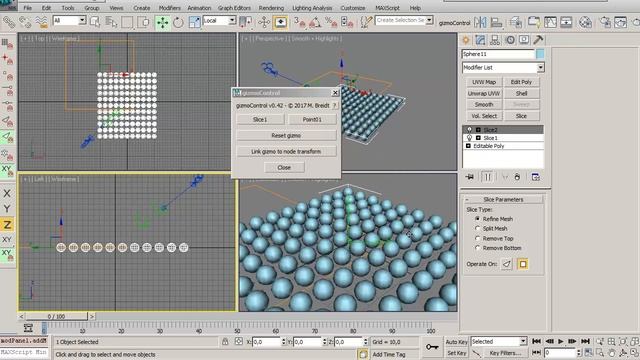Toggle the Auto Key button

pyautogui.click(x=456, y=342)
